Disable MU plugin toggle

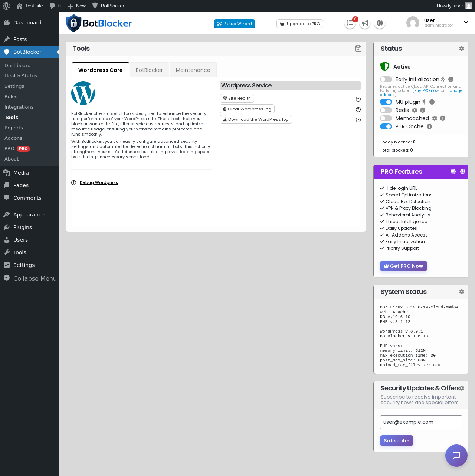386,102
